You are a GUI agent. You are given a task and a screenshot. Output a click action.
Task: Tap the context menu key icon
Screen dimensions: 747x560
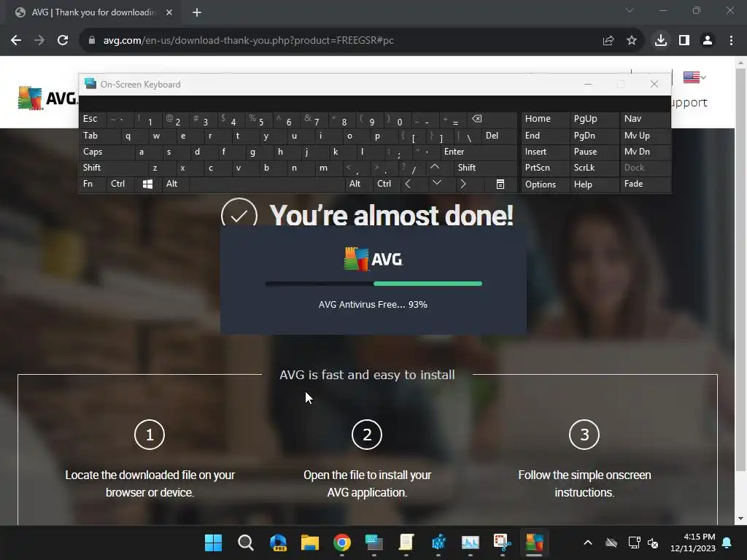click(500, 184)
